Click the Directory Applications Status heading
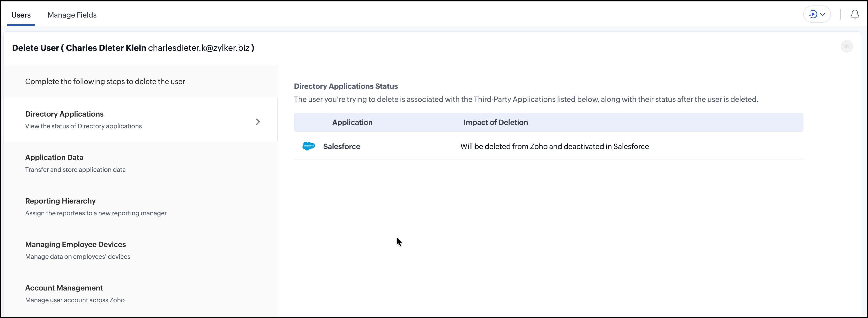The image size is (868, 318). (346, 86)
